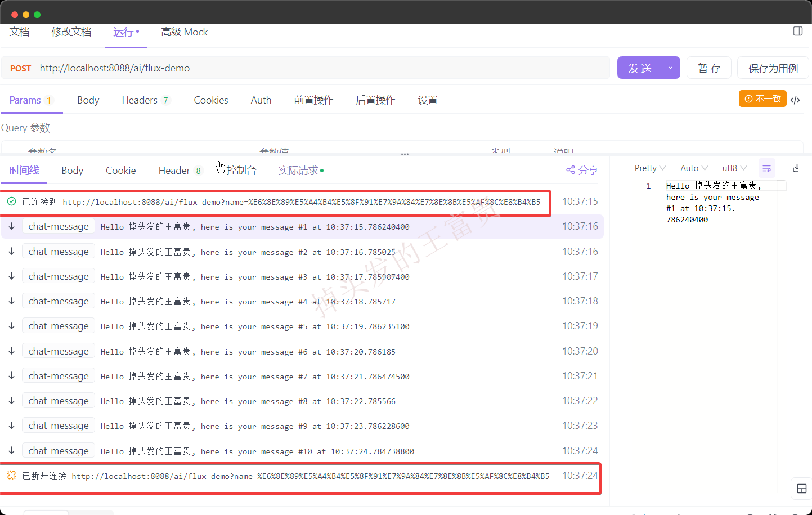812x515 pixels.
Task: Click the orange disconnected status icon
Action: 11,476
